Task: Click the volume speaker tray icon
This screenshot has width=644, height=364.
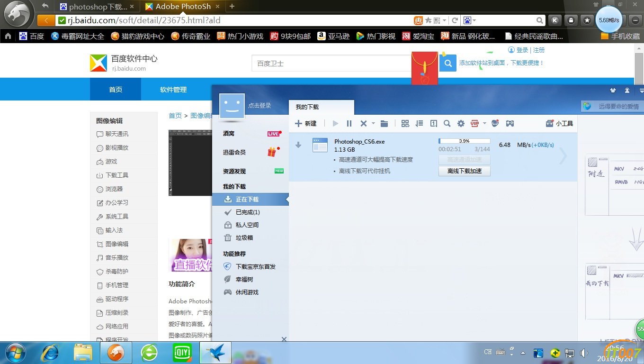Action: (x=583, y=353)
